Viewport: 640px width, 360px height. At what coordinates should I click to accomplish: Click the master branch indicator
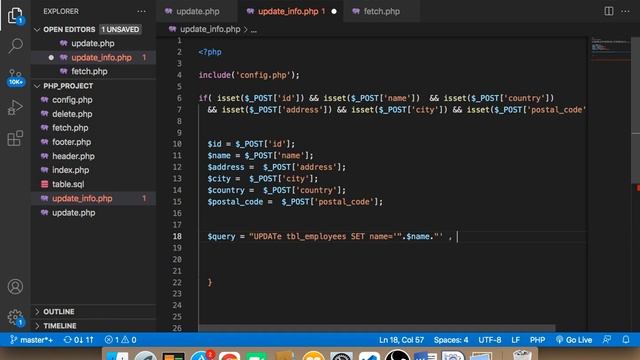point(31,340)
